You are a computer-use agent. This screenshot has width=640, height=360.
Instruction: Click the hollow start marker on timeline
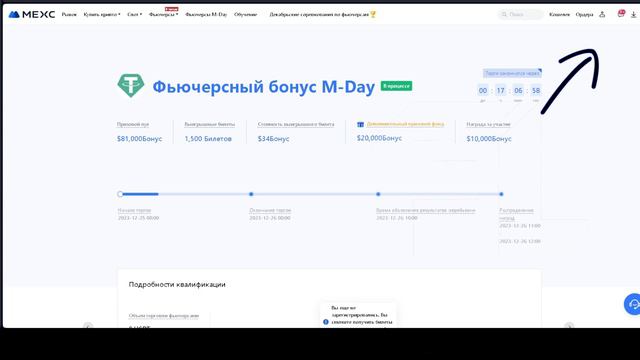[120, 194]
